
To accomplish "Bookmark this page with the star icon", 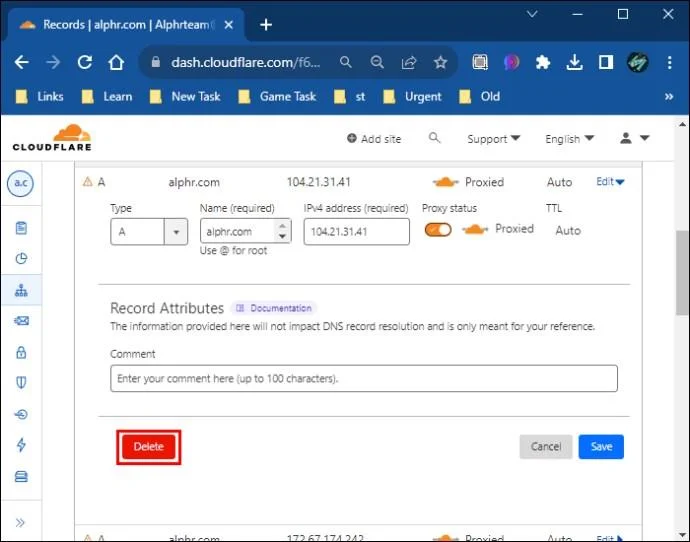I will (440, 62).
